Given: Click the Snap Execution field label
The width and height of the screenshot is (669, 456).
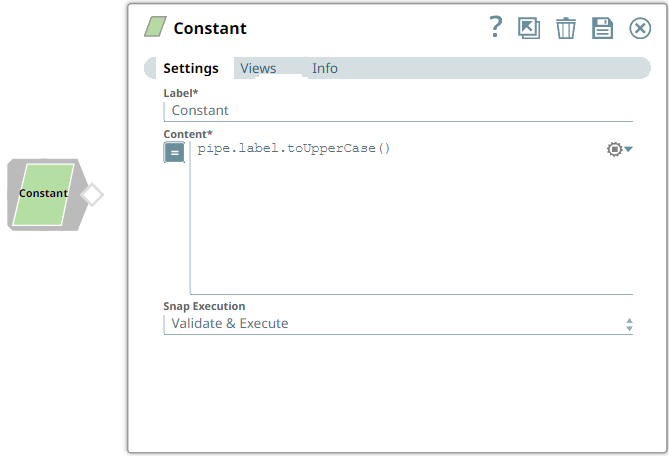Looking at the screenshot, I should click(204, 306).
